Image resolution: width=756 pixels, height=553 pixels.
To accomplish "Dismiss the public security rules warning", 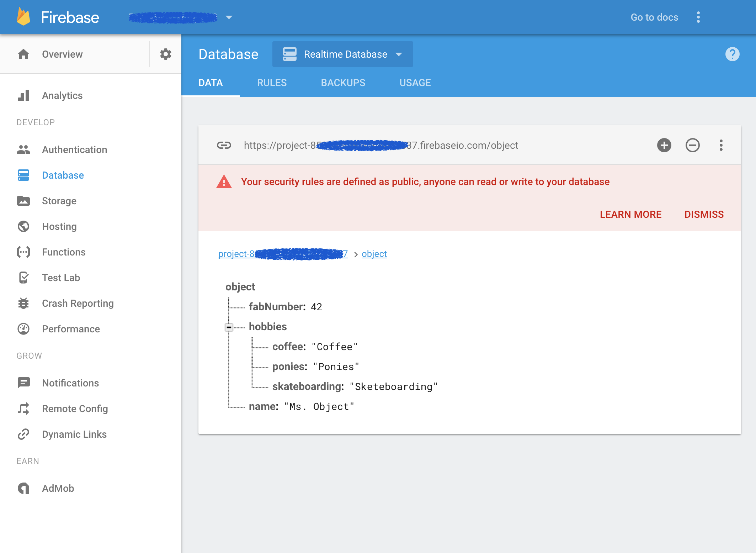I will point(704,214).
